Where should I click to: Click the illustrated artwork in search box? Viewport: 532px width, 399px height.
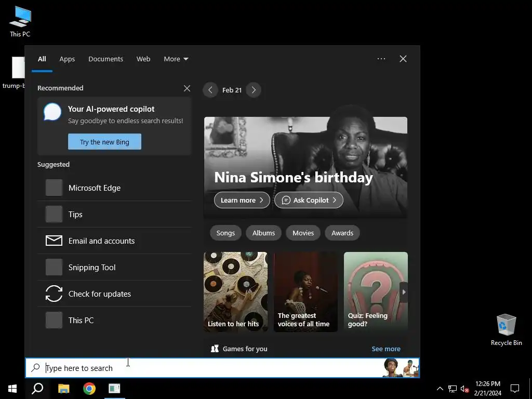pos(401,368)
